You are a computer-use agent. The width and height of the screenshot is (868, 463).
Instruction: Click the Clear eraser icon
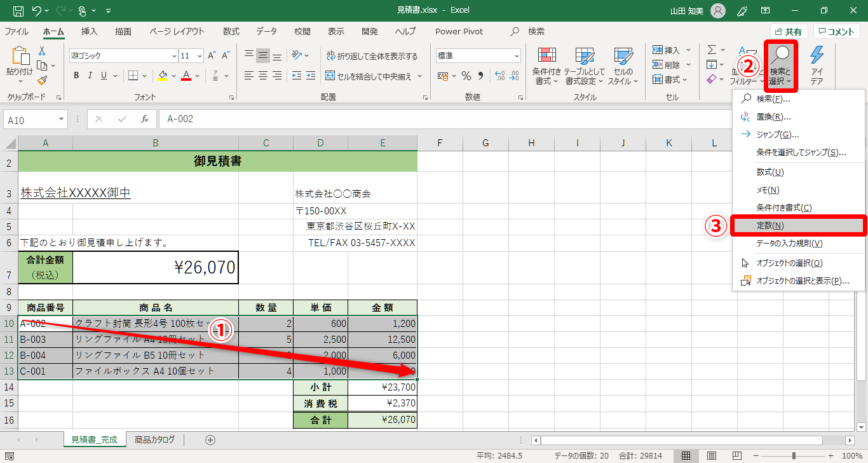click(712, 79)
